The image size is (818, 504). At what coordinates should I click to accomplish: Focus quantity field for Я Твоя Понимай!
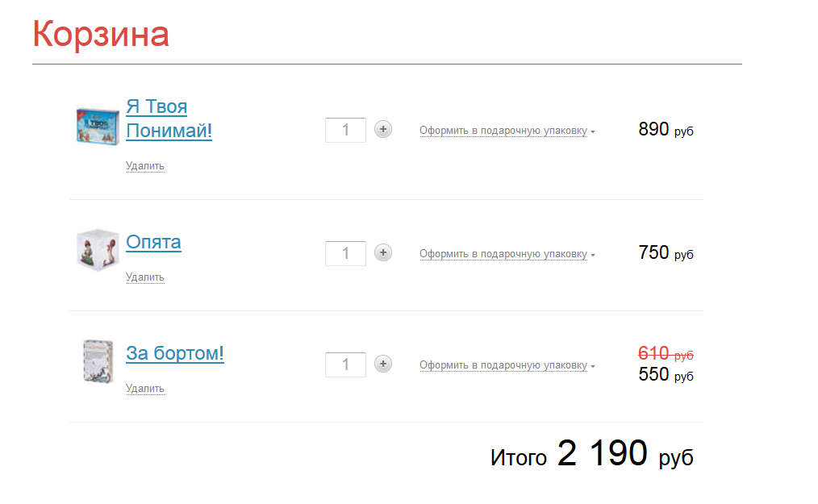click(345, 130)
